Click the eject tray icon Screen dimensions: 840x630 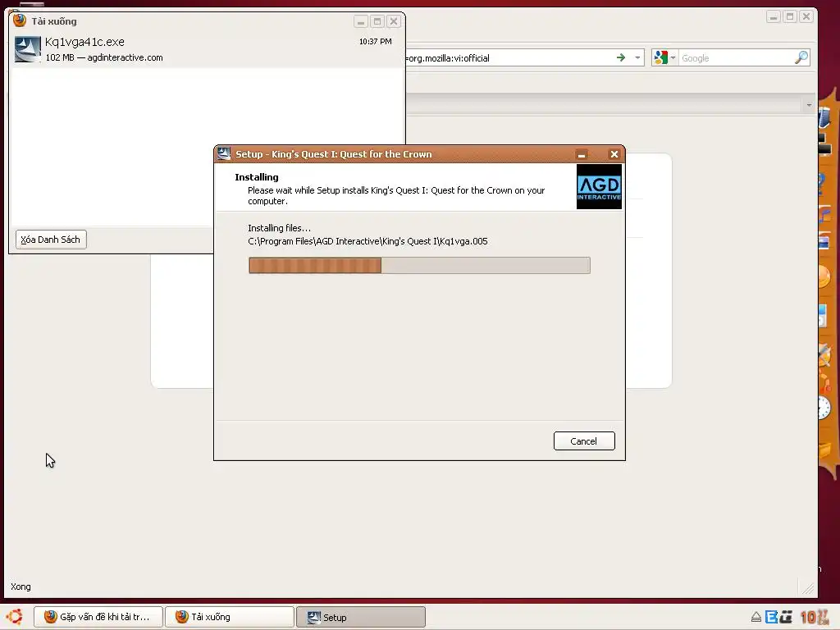[756, 617]
